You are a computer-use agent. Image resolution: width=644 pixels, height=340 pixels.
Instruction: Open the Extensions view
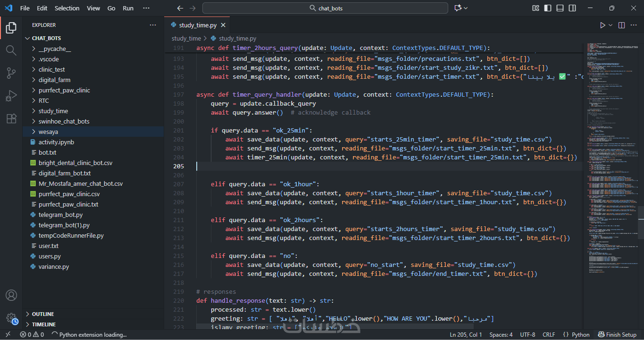point(11,118)
